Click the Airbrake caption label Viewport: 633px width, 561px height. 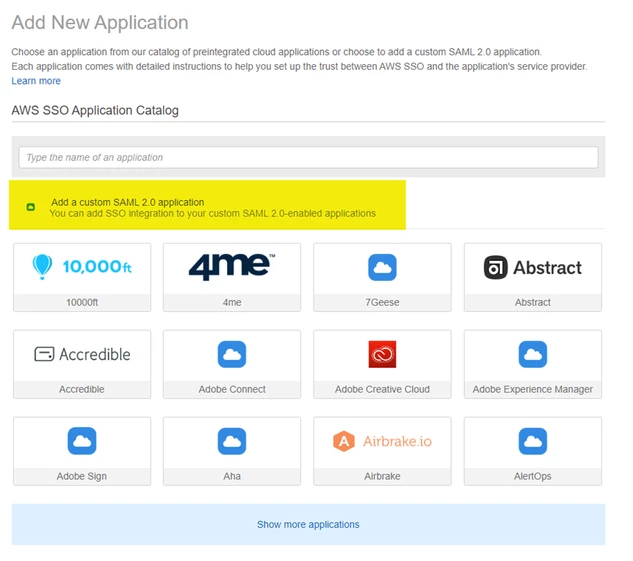382,476
